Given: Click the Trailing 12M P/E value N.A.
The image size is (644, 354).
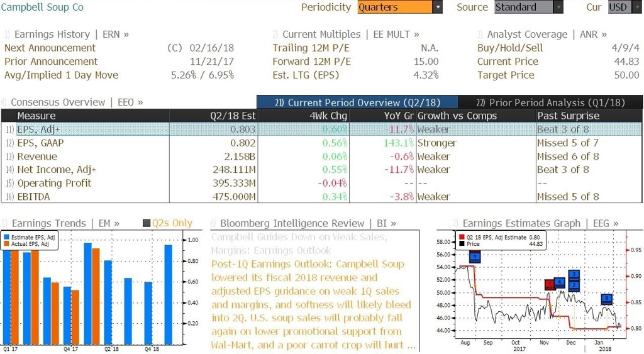Looking at the screenshot, I should tap(430, 48).
